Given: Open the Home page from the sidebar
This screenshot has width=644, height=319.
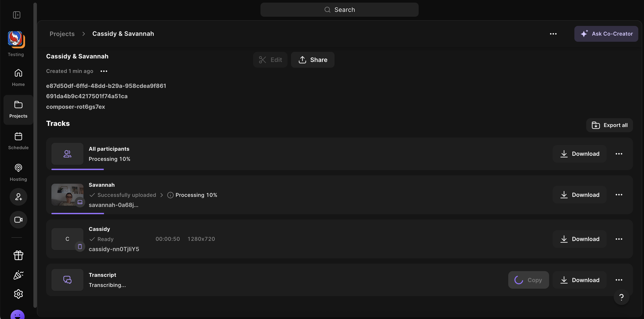Looking at the screenshot, I should click(x=18, y=78).
